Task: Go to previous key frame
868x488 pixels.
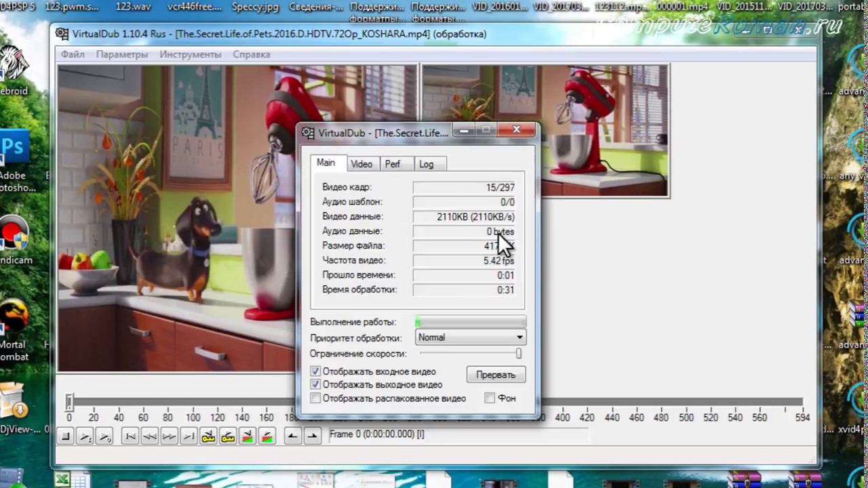Action: tap(209, 436)
